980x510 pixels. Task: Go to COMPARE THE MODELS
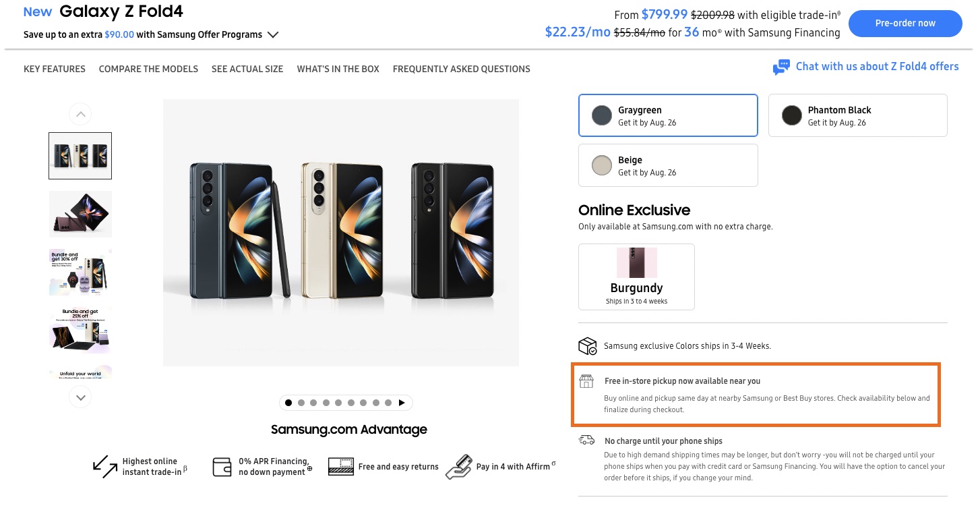tap(148, 69)
